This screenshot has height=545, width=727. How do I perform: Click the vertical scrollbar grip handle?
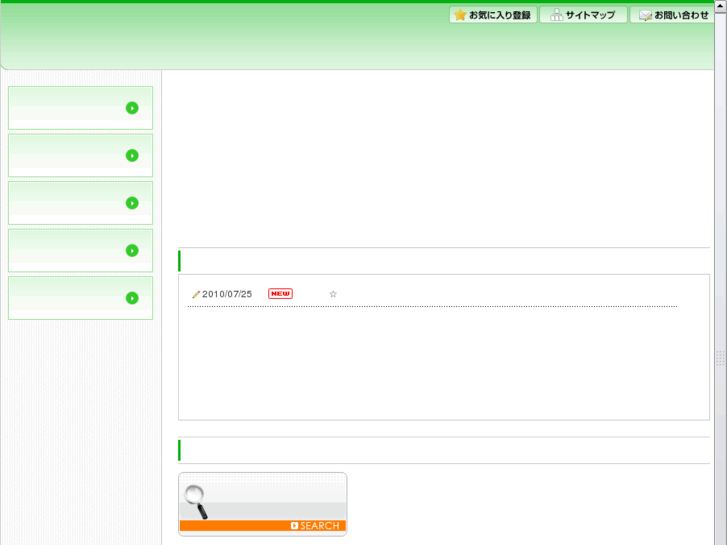pyautogui.click(x=721, y=358)
